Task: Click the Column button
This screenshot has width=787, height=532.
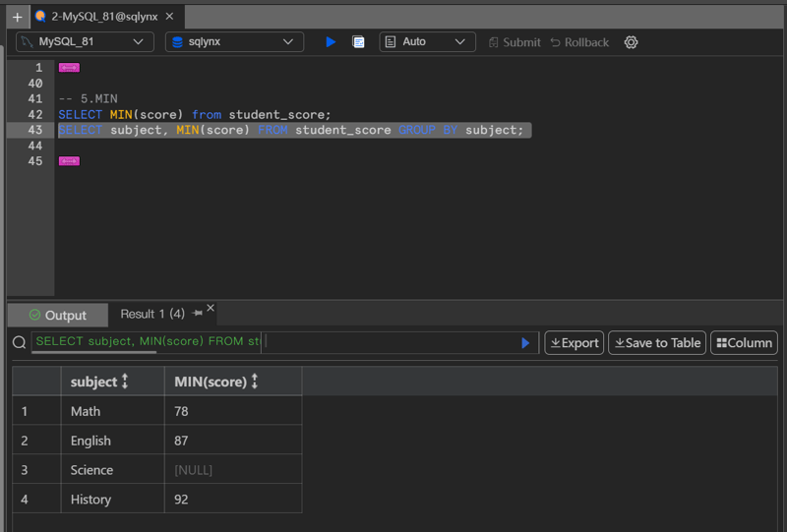Action: pos(744,343)
